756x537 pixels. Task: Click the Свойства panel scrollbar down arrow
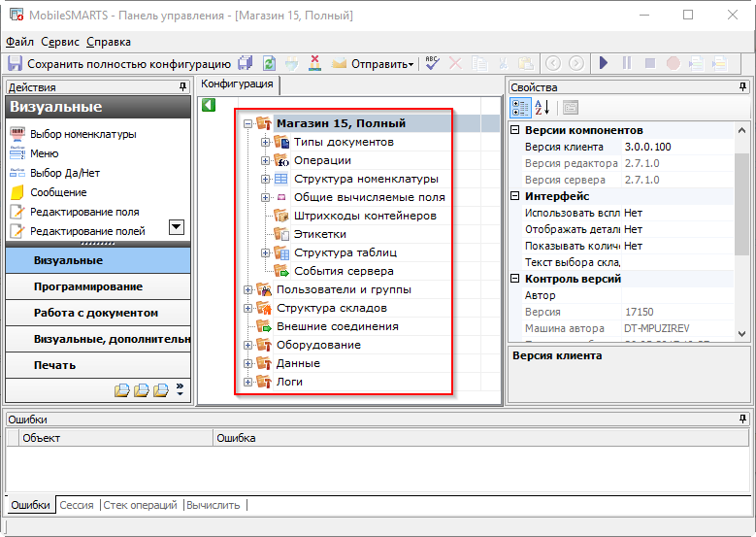click(741, 333)
